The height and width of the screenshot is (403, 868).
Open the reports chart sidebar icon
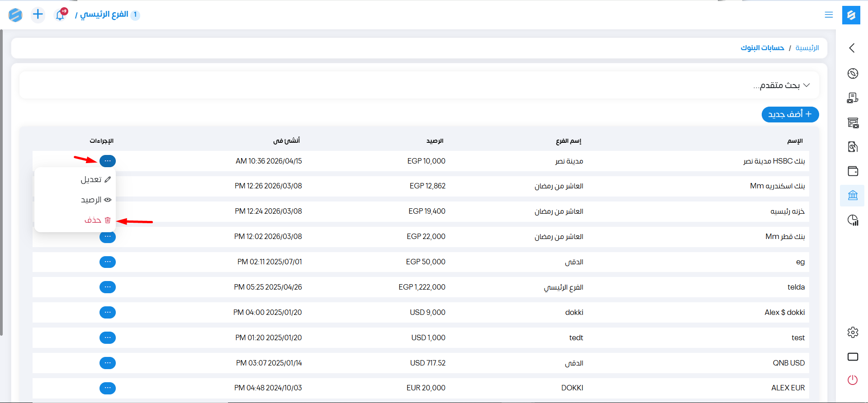[853, 220]
